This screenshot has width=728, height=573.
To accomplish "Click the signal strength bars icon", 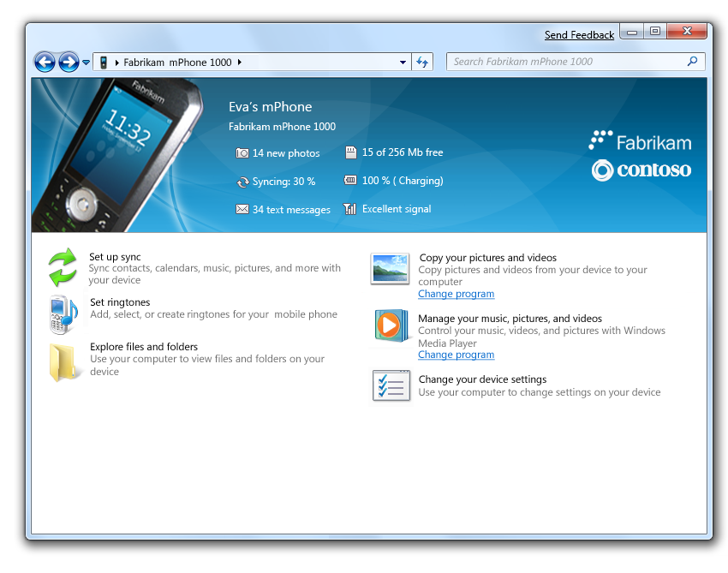I will (349, 209).
